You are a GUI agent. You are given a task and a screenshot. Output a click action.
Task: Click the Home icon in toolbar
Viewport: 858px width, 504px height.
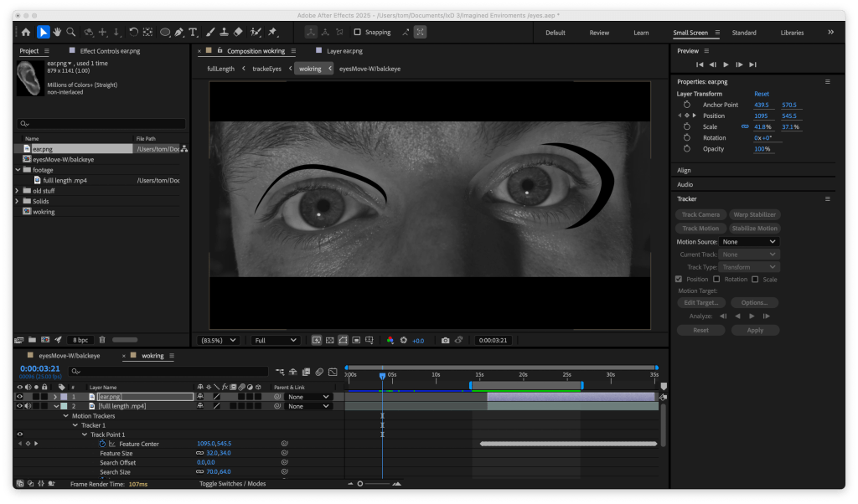coord(25,33)
